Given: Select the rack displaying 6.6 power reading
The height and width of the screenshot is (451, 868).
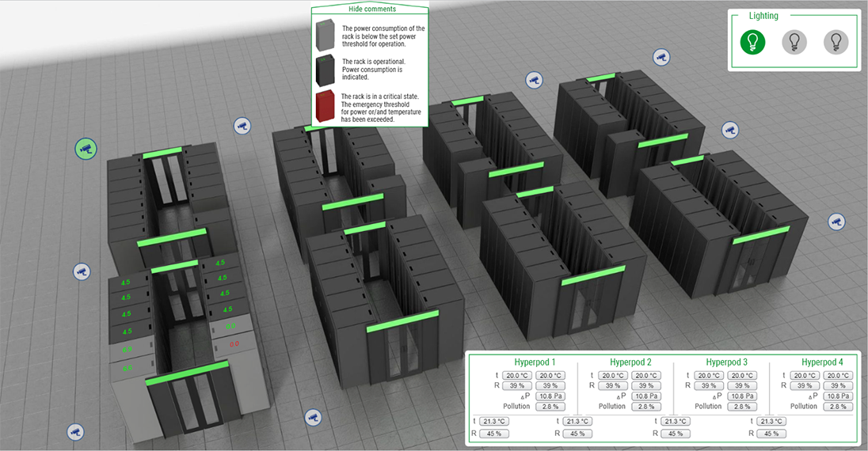Looking at the screenshot, I should [127, 368].
